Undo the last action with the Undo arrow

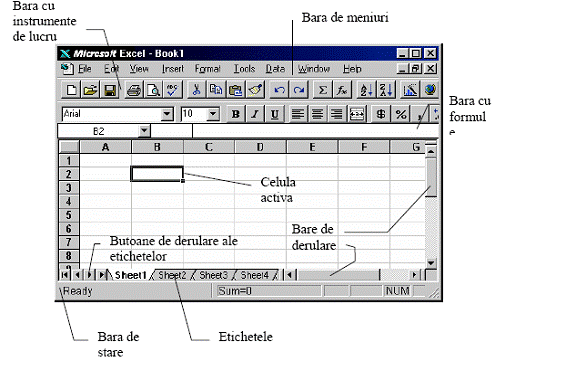click(279, 90)
